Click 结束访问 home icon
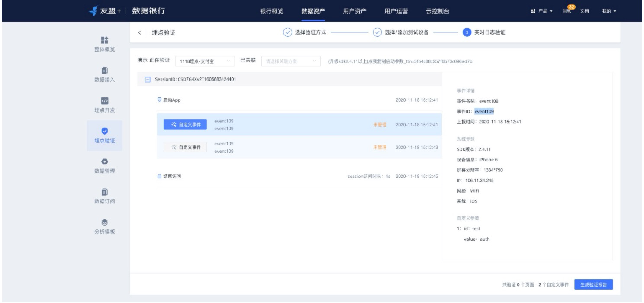 click(159, 176)
